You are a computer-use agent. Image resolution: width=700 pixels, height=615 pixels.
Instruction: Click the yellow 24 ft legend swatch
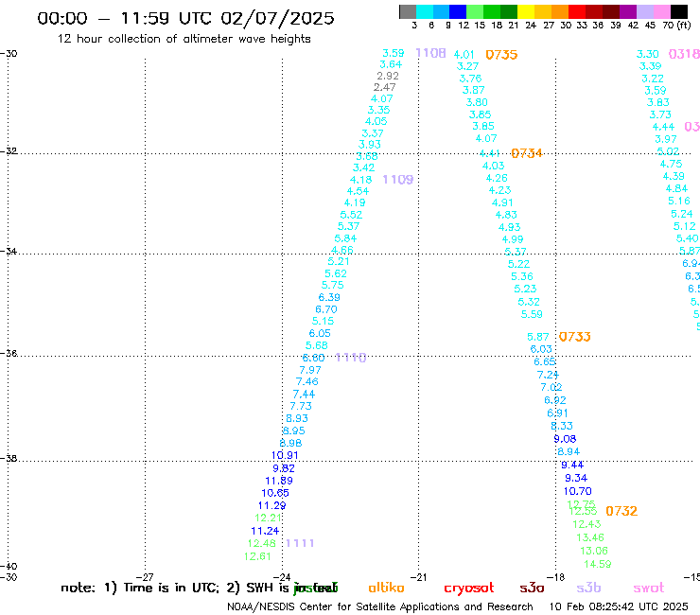pos(525,11)
